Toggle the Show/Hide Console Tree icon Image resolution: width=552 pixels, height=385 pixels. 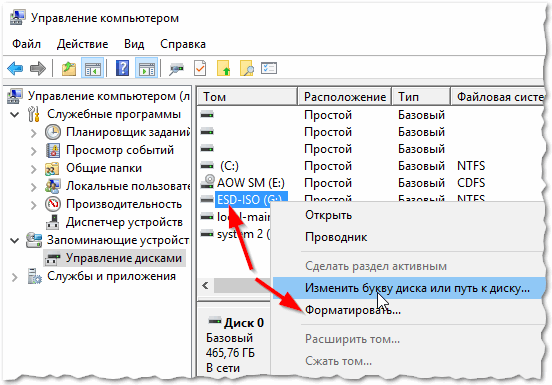(x=92, y=68)
